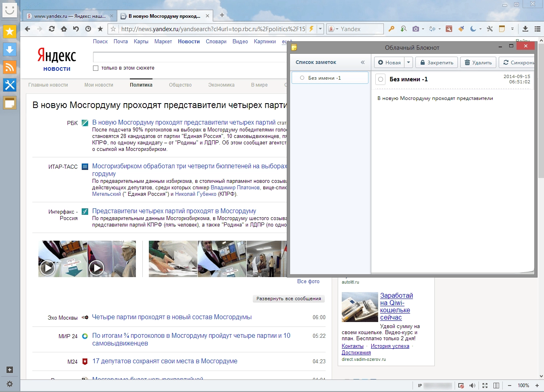Open address bar history dropdown
Screen dimensions: 544x392
(320, 29)
